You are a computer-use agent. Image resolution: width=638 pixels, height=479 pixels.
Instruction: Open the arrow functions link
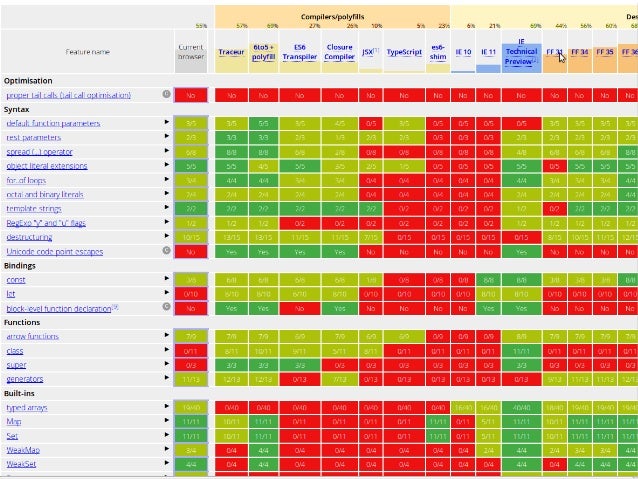click(x=33, y=336)
